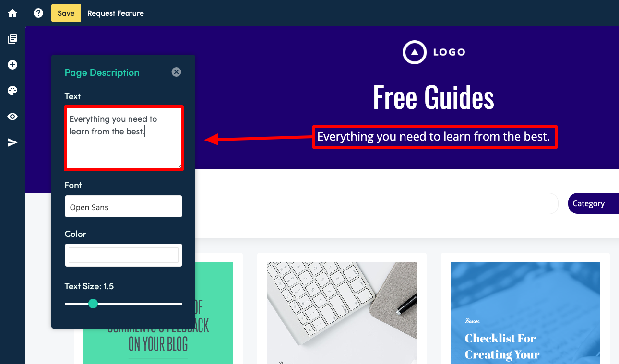Open the color palette theme icon

(x=12, y=91)
